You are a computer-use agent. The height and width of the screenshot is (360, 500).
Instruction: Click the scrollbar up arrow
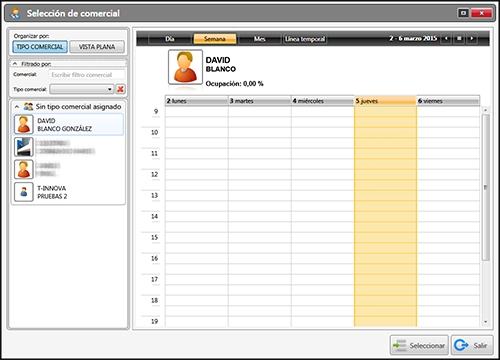click(x=486, y=110)
